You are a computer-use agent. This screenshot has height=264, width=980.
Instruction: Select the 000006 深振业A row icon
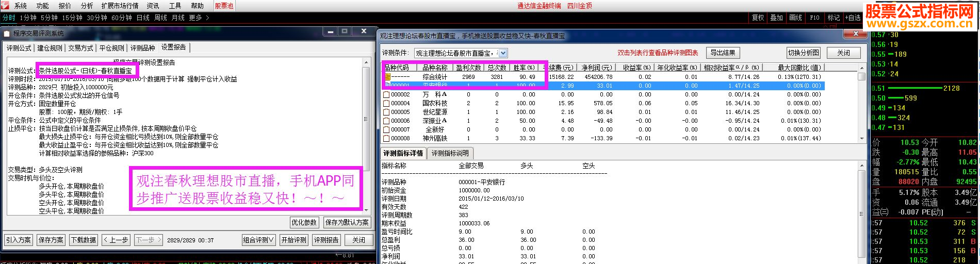point(386,121)
